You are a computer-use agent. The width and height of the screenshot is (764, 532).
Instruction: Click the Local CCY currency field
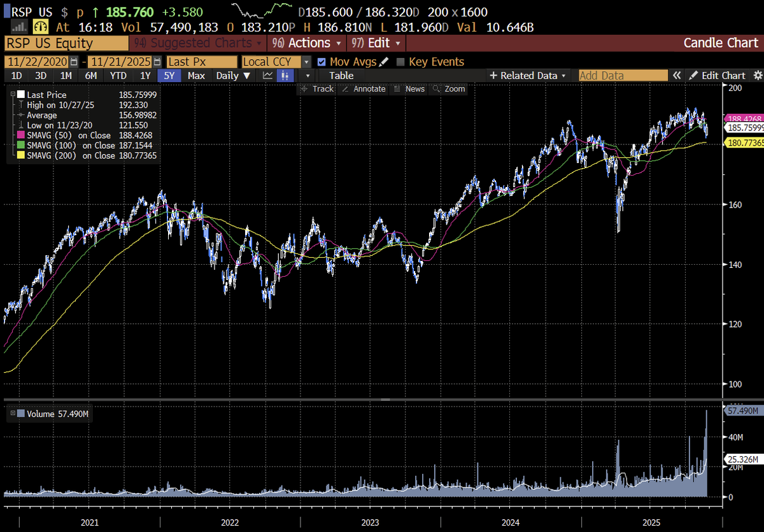(x=271, y=62)
